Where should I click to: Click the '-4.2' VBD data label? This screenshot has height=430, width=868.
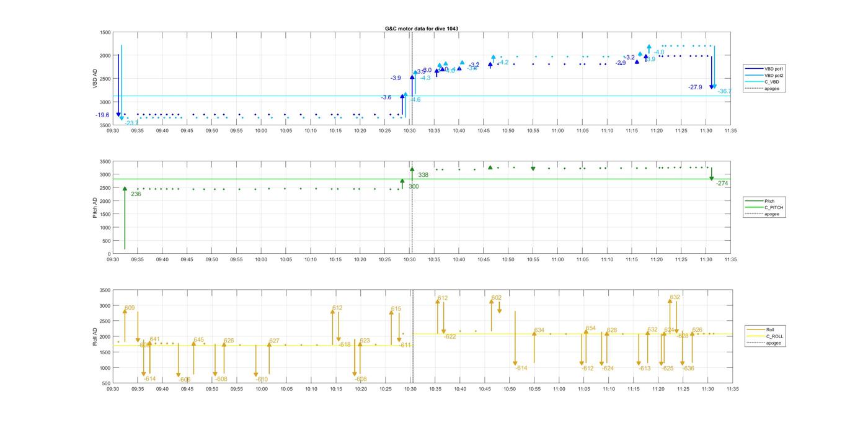click(x=503, y=62)
